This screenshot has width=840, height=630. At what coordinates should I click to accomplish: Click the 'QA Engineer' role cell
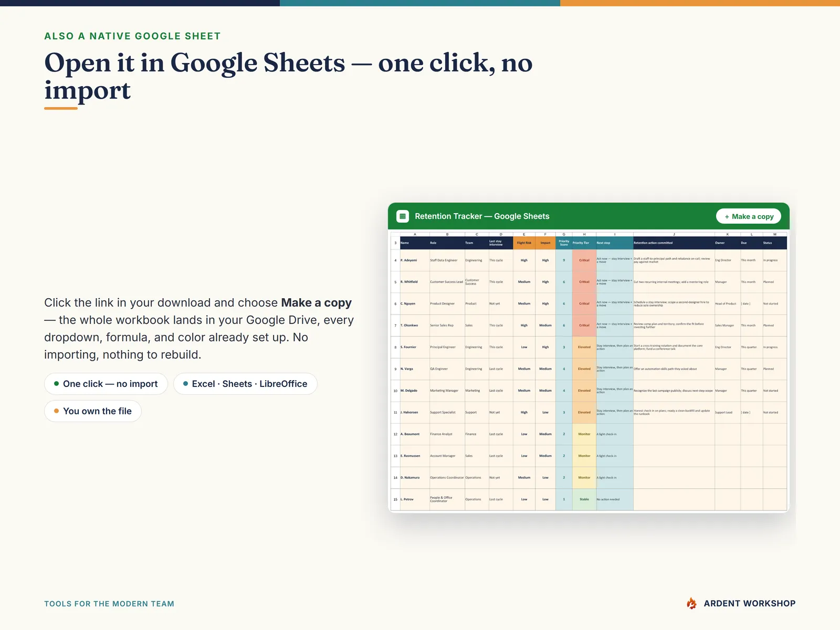(x=447, y=369)
